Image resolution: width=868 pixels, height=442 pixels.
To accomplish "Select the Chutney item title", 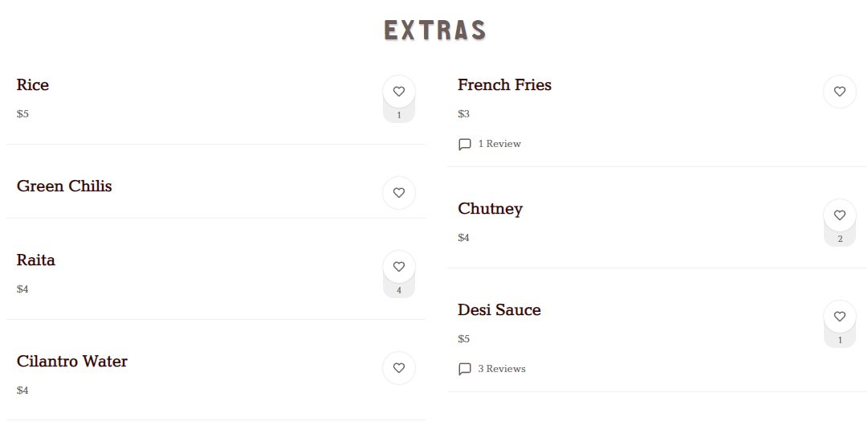I will (x=491, y=209).
